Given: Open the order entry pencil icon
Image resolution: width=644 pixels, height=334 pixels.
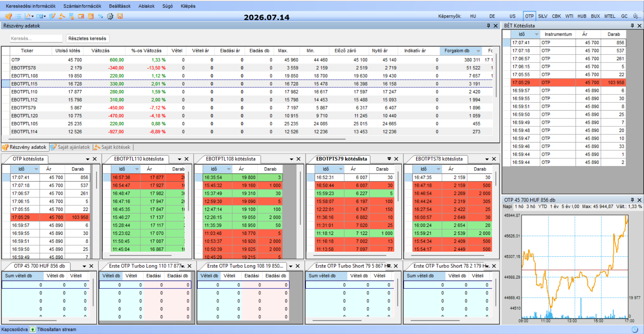Looking at the screenshot, I should pos(52,16).
